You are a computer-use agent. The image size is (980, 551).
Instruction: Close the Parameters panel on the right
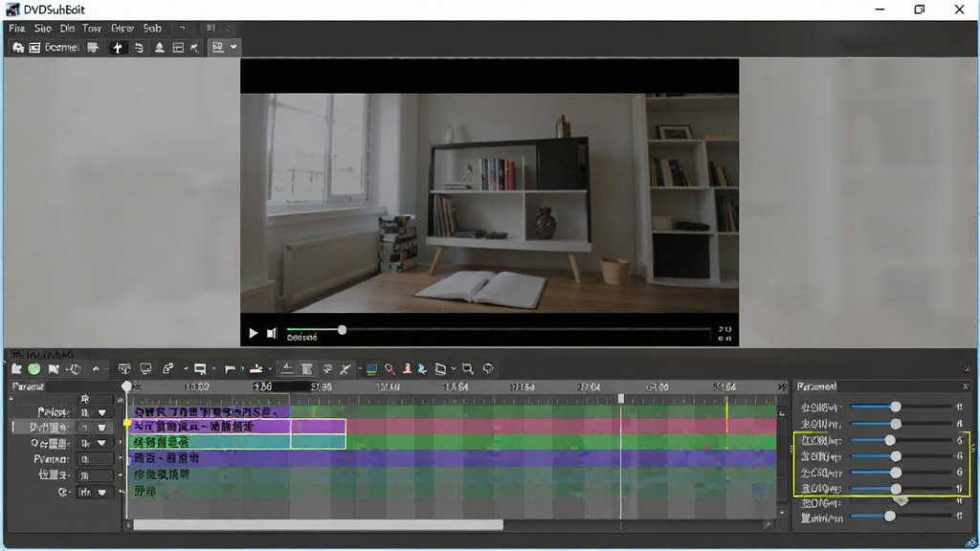tap(965, 386)
